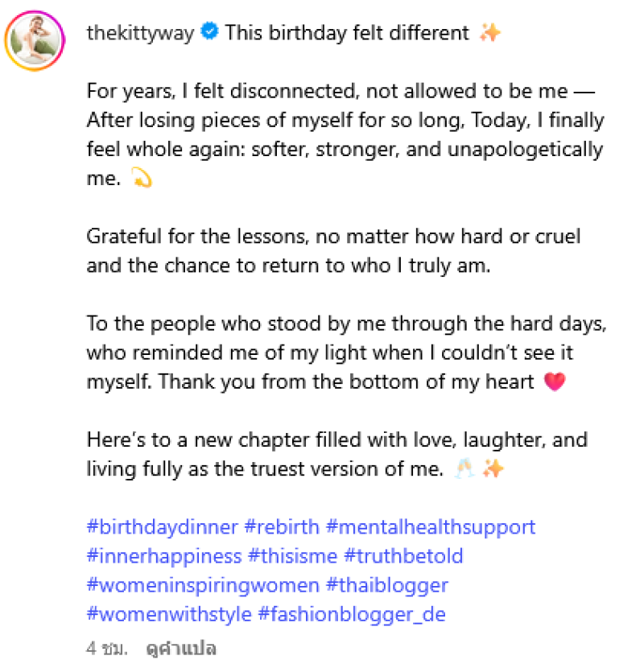The width and height of the screenshot is (644, 664).
Task: Click the blue verified badge icon
Action: coord(208,33)
